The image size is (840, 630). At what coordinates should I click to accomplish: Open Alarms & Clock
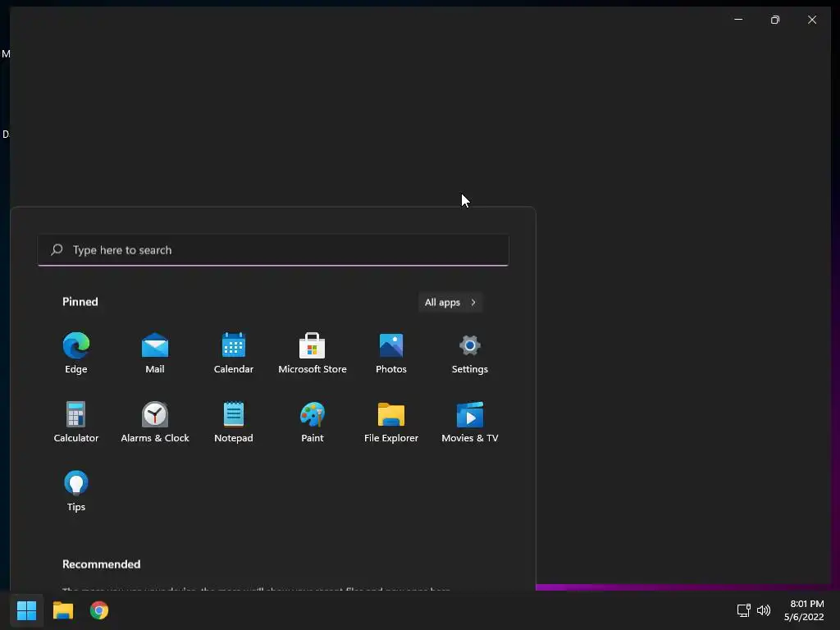tap(155, 422)
